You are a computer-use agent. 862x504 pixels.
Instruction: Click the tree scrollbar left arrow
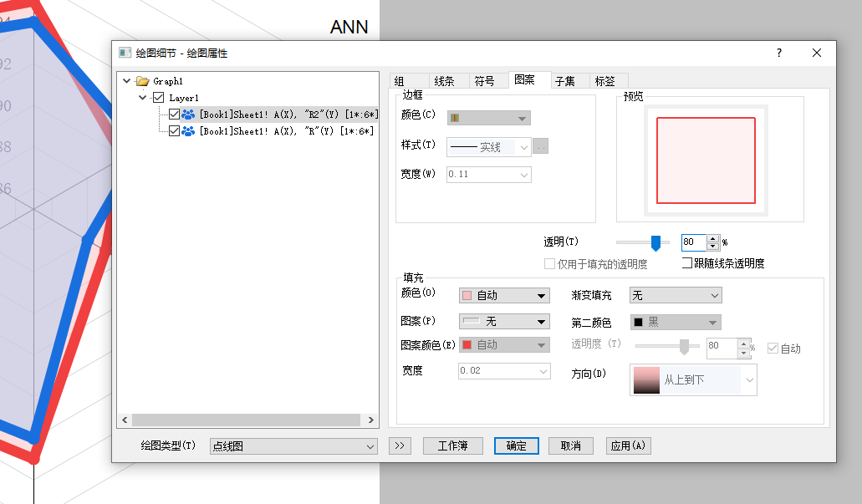pyautogui.click(x=125, y=420)
